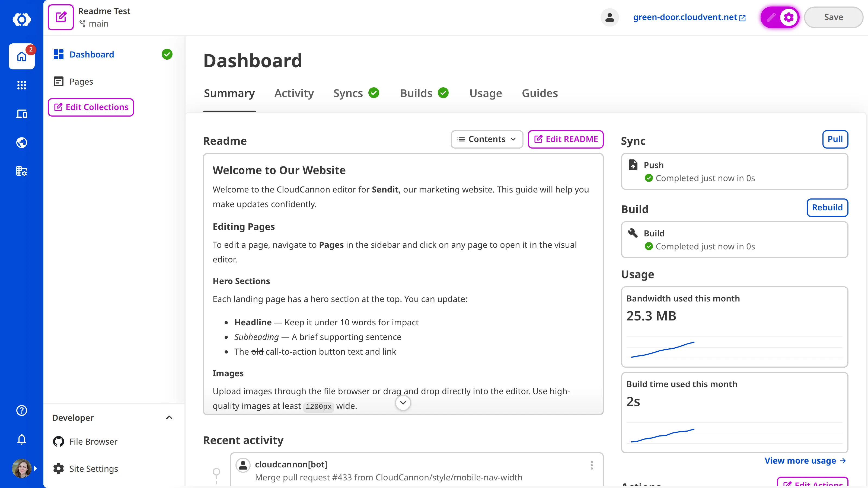The height and width of the screenshot is (488, 868).
Task: Click the Dashboard grid icon in nav
Action: (59, 54)
